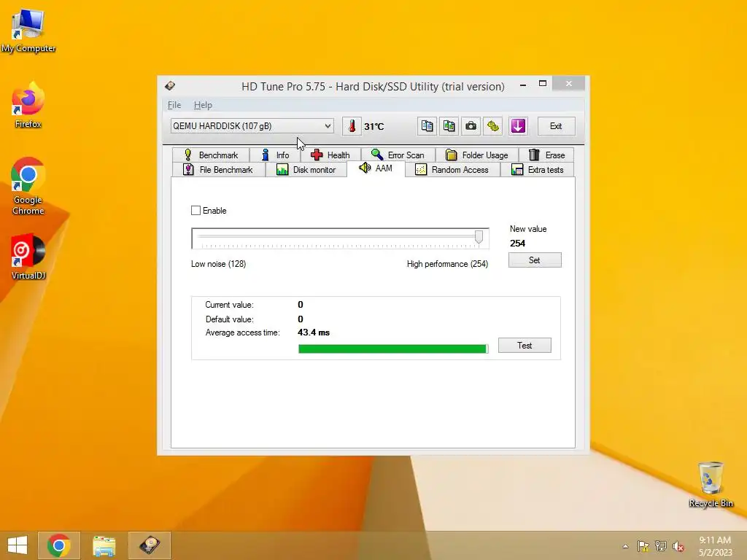747x560 pixels.
Task: Open the Recycle Bin icon
Action: tap(711, 484)
